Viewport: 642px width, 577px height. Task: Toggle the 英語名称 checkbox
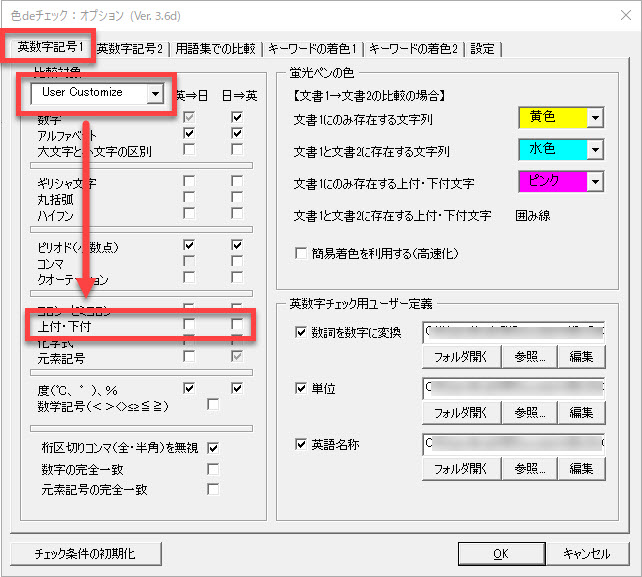(x=301, y=443)
